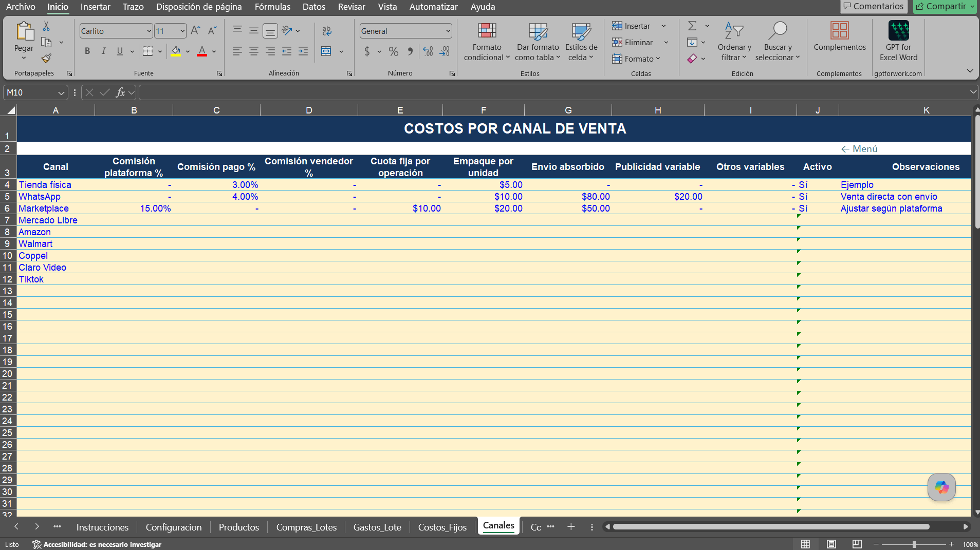Click the wrap text icon
Image resolution: width=980 pixels, height=550 pixels.
click(327, 31)
